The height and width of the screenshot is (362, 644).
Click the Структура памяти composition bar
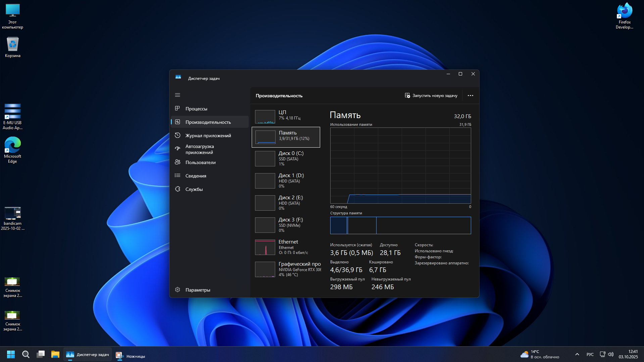pyautogui.click(x=401, y=225)
